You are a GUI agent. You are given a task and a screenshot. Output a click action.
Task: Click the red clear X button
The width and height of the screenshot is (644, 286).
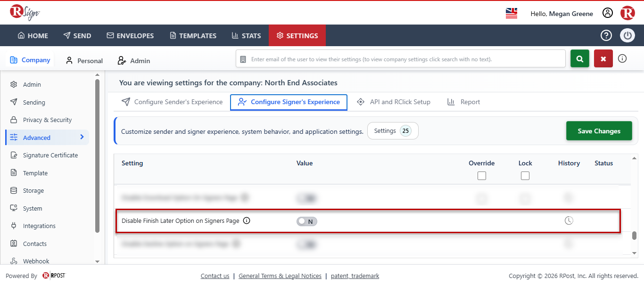pyautogui.click(x=603, y=59)
